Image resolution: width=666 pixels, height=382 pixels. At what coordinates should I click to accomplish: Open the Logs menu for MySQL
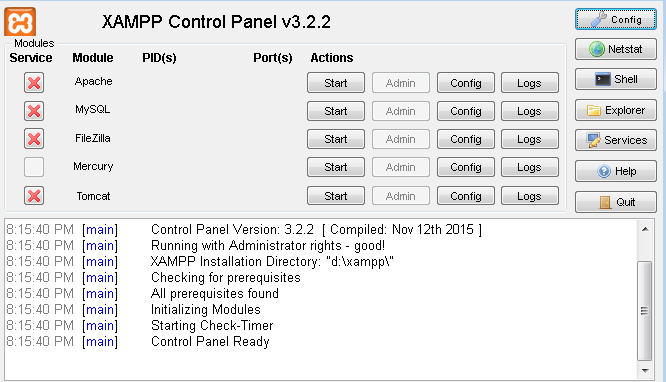[529, 111]
